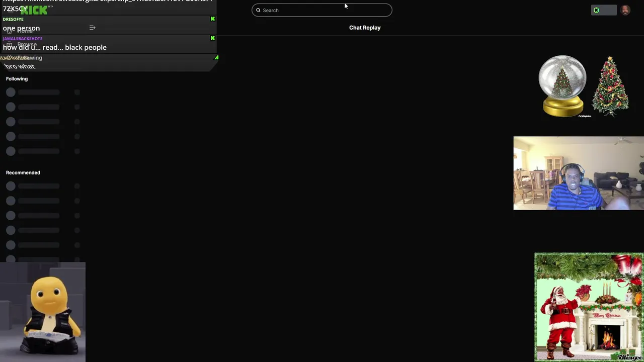This screenshot has width=644, height=362.
Task: Click the yellow dancing character animation
Action: (43, 312)
